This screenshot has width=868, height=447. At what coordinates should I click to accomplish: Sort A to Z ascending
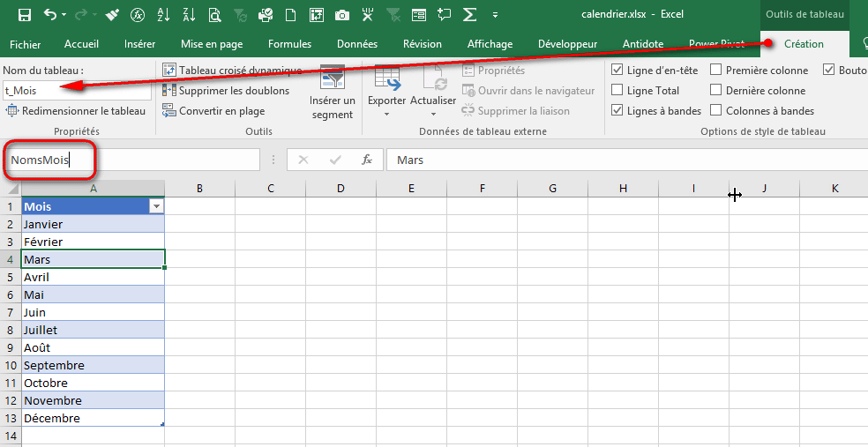click(163, 15)
